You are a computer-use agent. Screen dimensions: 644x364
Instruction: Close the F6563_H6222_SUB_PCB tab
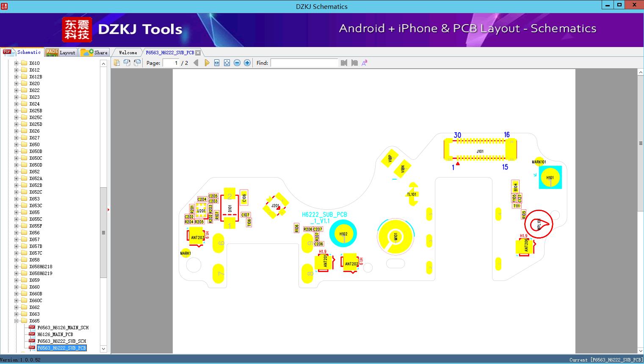point(198,53)
